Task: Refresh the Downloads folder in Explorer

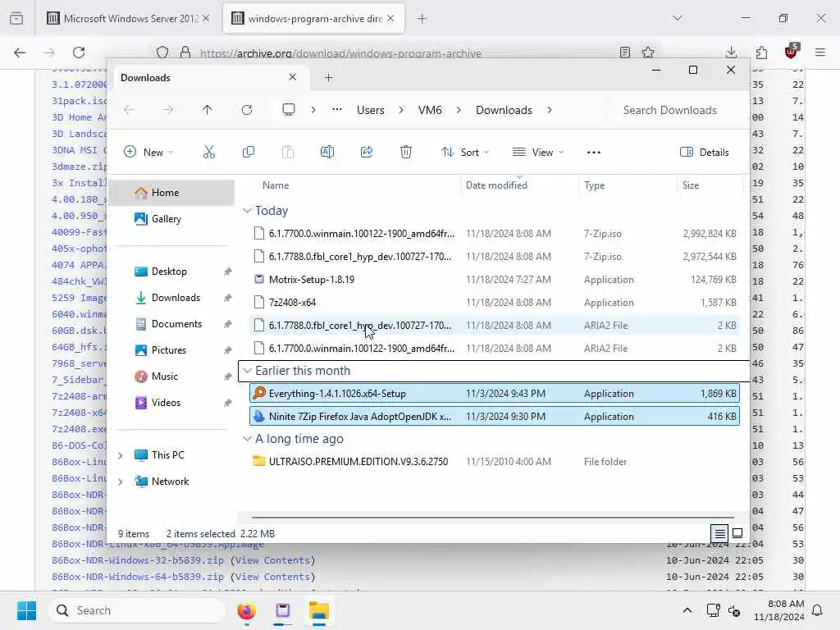Action: (x=246, y=110)
